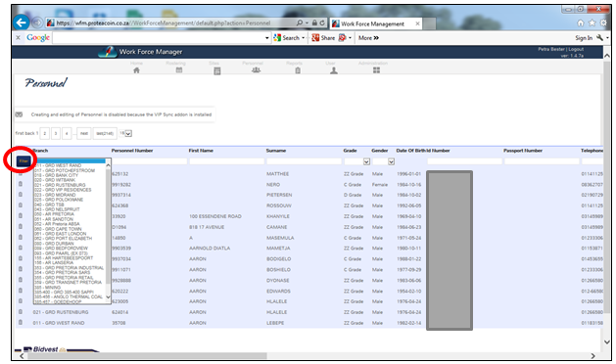The image size is (616, 364).
Task: Click the record icon in NERO row
Action: (21, 184)
